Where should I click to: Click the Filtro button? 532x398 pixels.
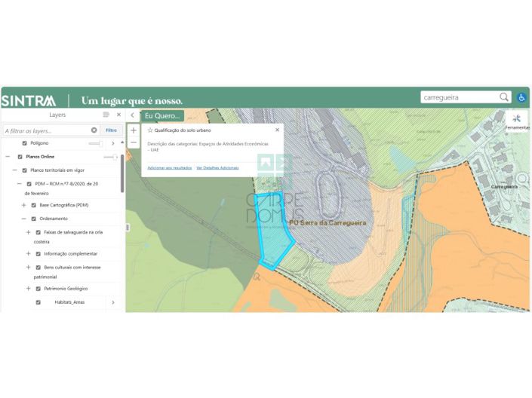[x=111, y=130]
